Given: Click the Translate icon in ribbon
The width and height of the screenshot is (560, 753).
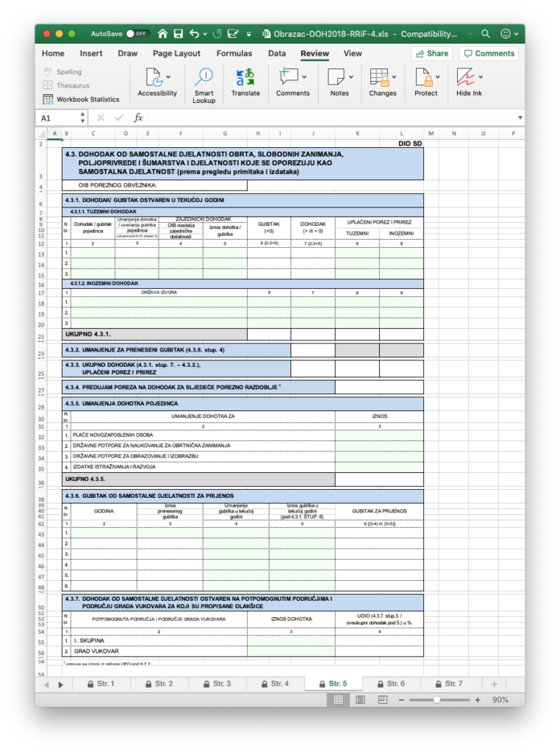Looking at the screenshot, I should [x=245, y=85].
